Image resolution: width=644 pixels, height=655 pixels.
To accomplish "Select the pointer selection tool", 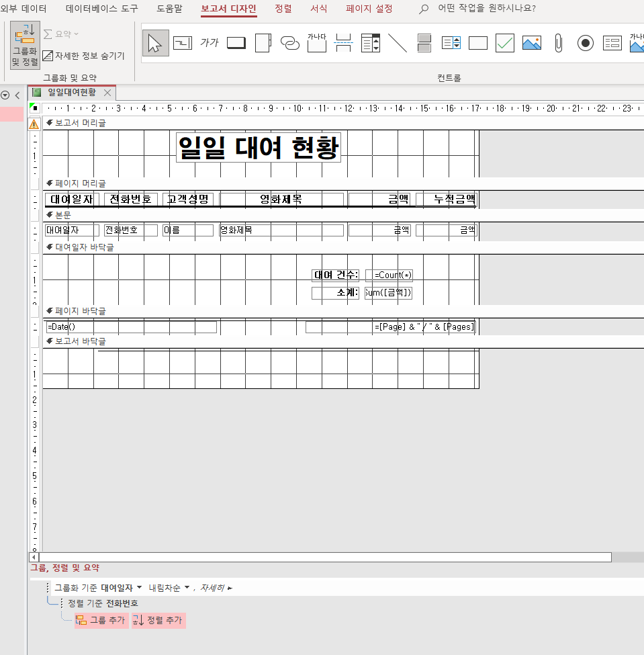I will [x=155, y=43].
